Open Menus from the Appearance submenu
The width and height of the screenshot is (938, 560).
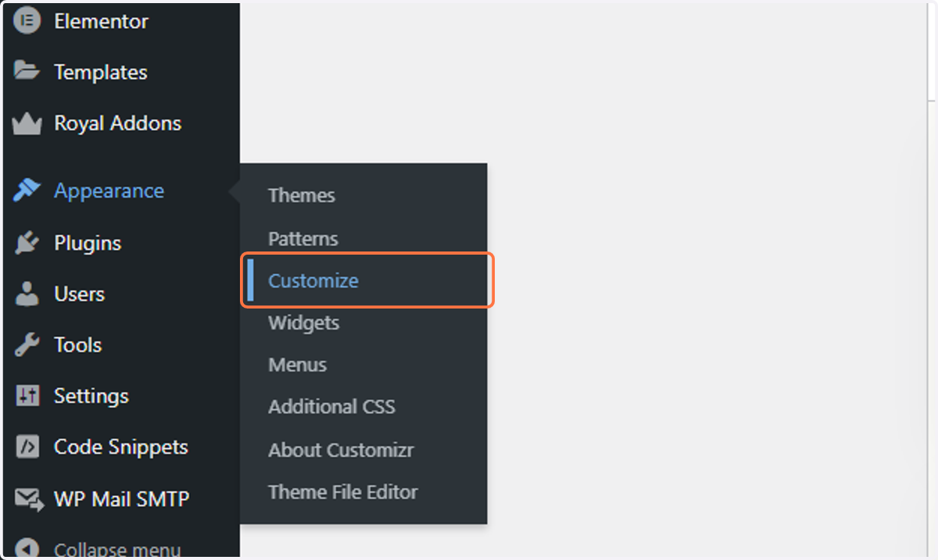click(x=298, y=365)
